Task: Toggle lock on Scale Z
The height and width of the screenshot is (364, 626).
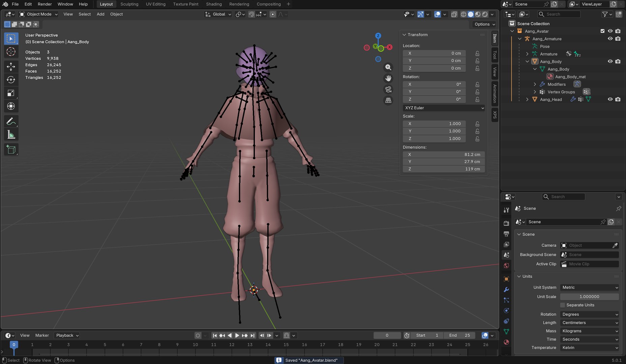Action: coord(477,139)
